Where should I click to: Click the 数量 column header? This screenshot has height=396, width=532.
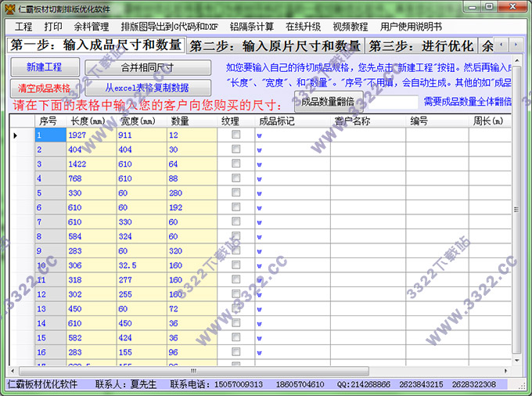click(192, 121)
